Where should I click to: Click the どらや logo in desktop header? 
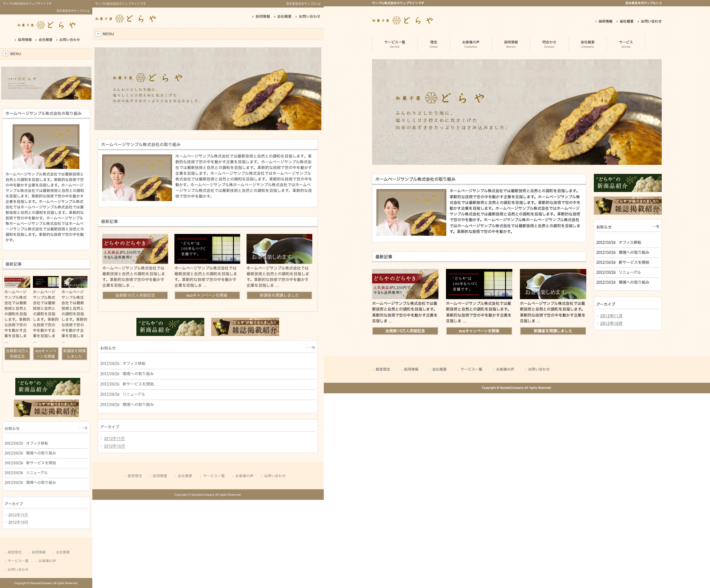(x=402, y=21)
